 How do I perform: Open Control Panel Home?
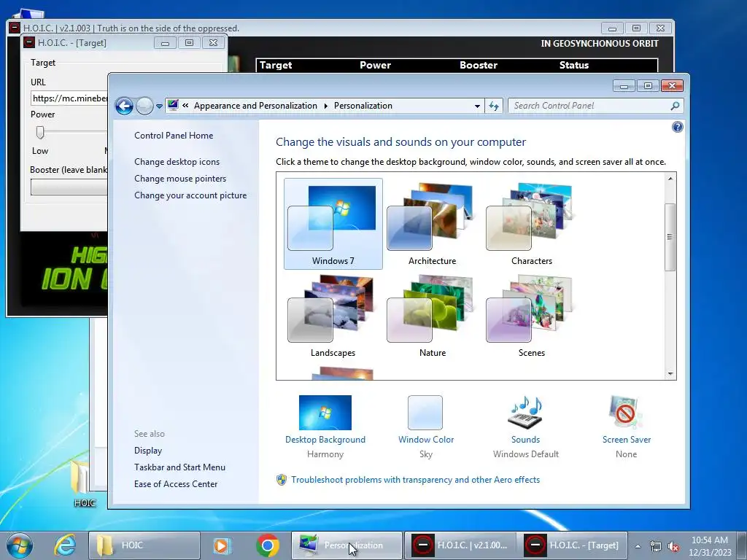point(174,135)
